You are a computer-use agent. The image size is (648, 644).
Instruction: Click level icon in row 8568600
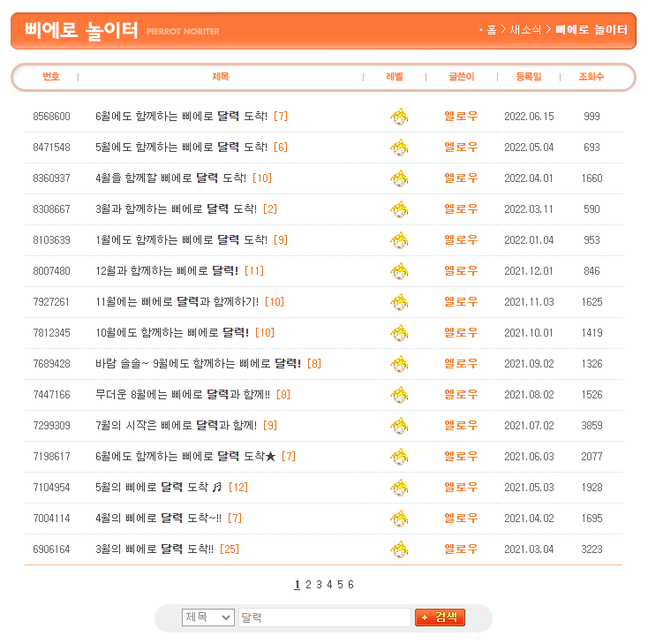point(399,117)
